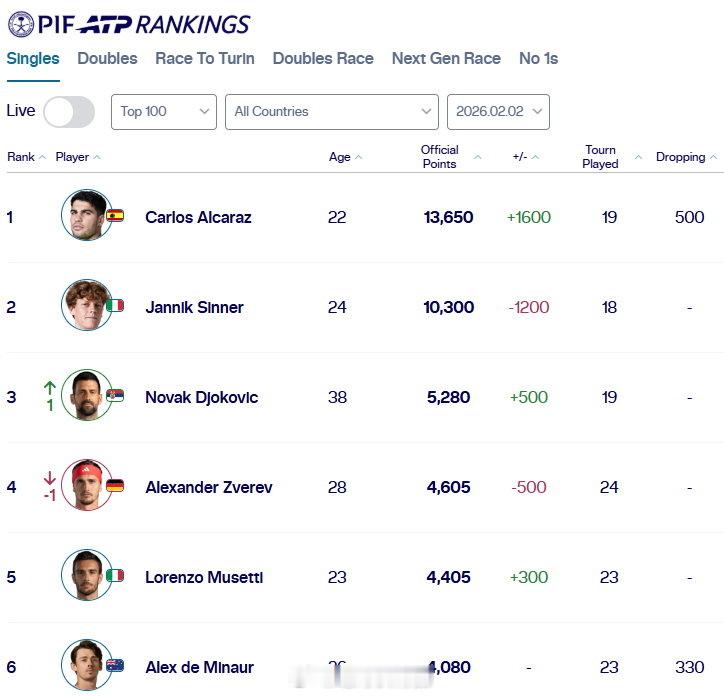Open the Next Gen Race tab
The height and width of the screenshot is (696, 724).
446,58
